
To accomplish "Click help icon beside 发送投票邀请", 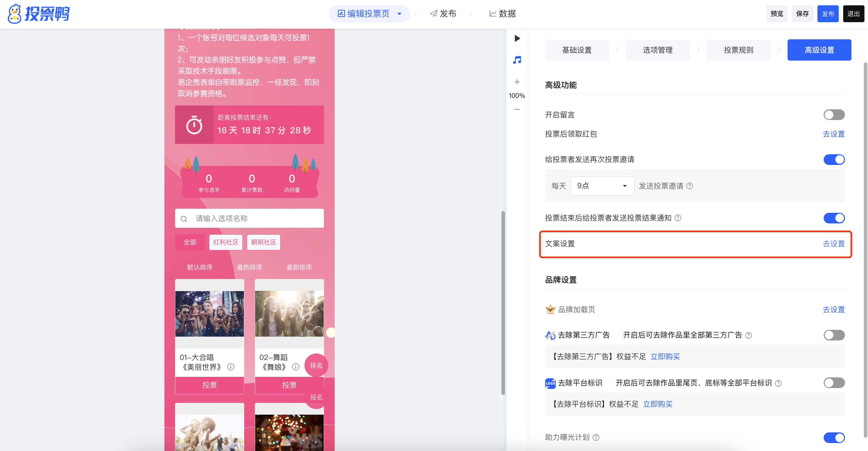I will point(689,186).
